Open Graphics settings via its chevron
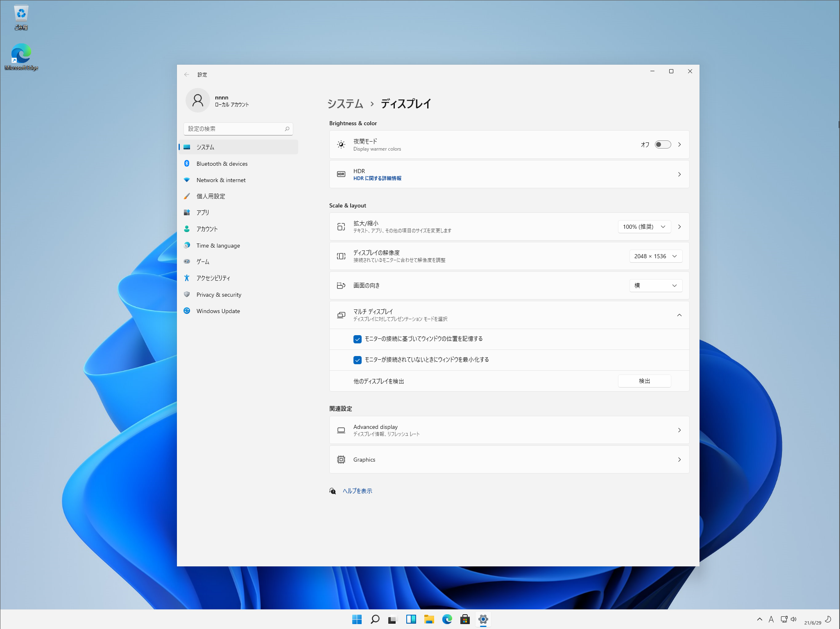Image resolution: width=840 pixels, height=629 pixels. (x=679, y=460)
